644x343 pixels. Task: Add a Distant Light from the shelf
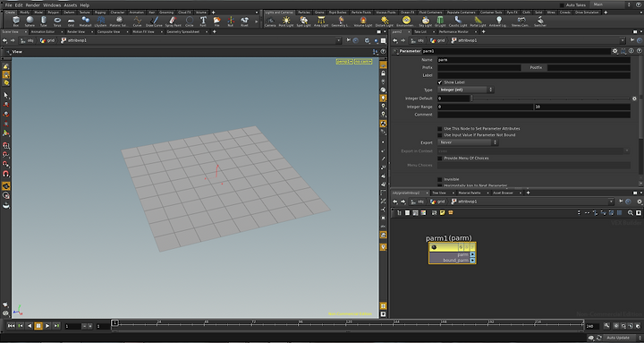(385, 21)
